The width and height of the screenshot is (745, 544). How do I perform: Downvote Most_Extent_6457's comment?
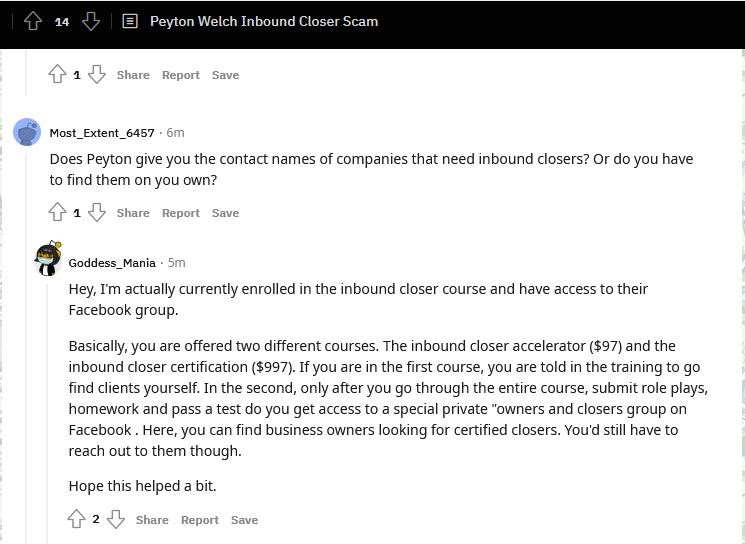96,212
